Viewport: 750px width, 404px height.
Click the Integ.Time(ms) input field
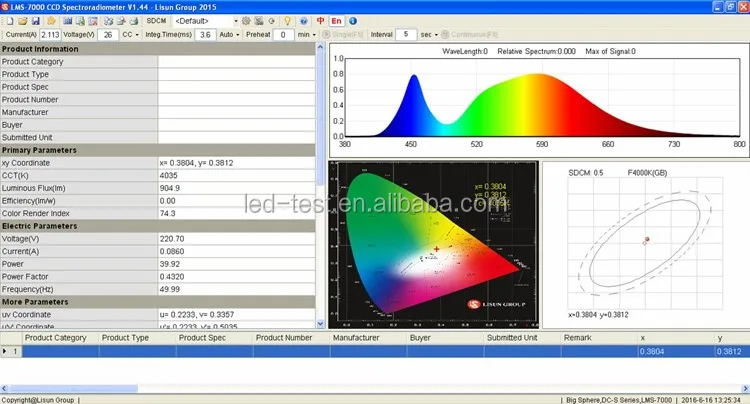[x=205, y=34]
